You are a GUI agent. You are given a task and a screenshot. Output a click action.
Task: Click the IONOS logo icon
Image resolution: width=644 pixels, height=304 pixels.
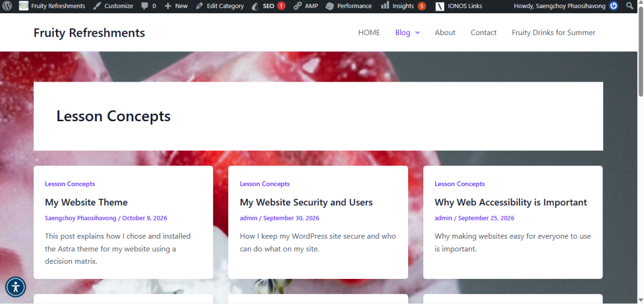(440, 6)
